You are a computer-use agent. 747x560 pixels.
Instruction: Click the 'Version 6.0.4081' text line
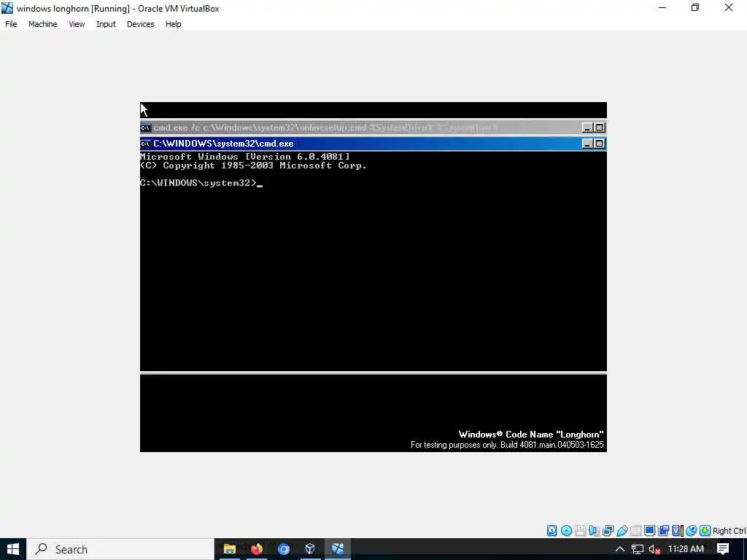click(x=245, y=156)
